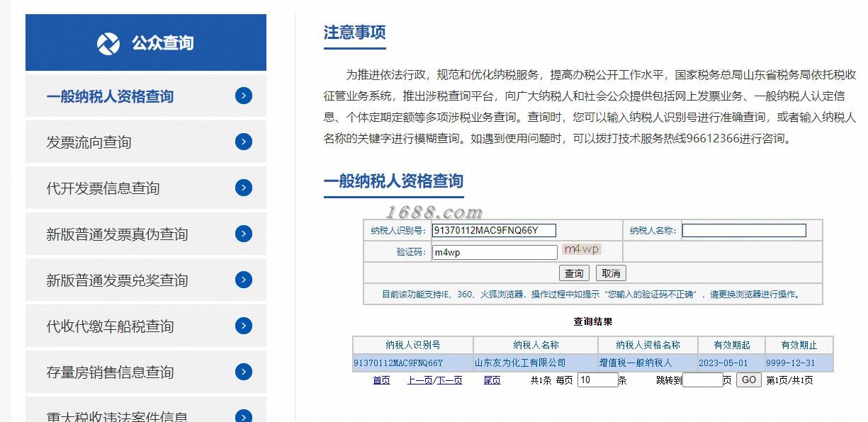The width and height of the screenshot is (868, 422).
Task: Click arrow icon beside 一般纳税人资格查询
Action: [244, 96]
